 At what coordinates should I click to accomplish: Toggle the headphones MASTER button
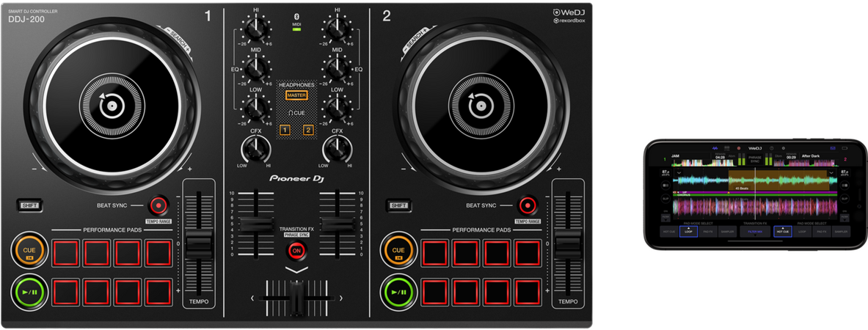click(296, 95)
